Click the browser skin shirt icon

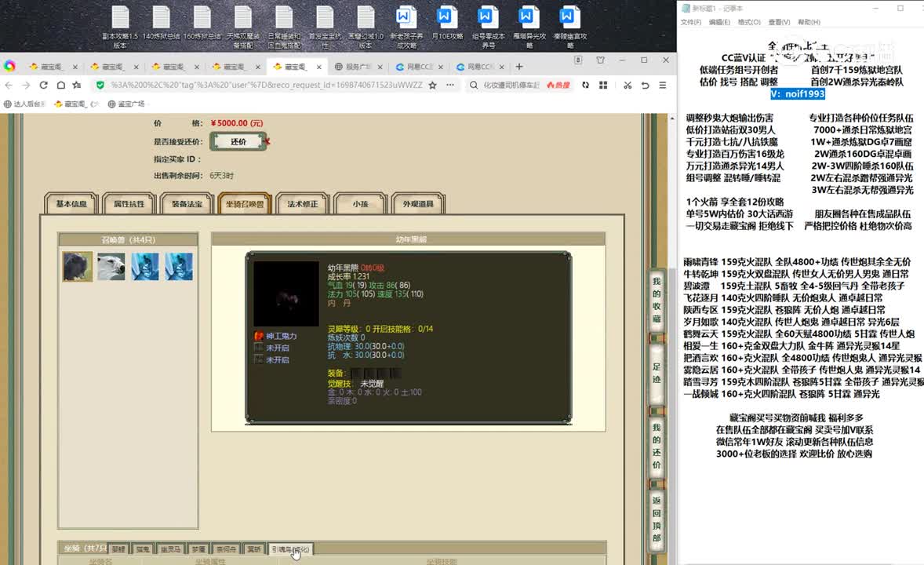601,60
